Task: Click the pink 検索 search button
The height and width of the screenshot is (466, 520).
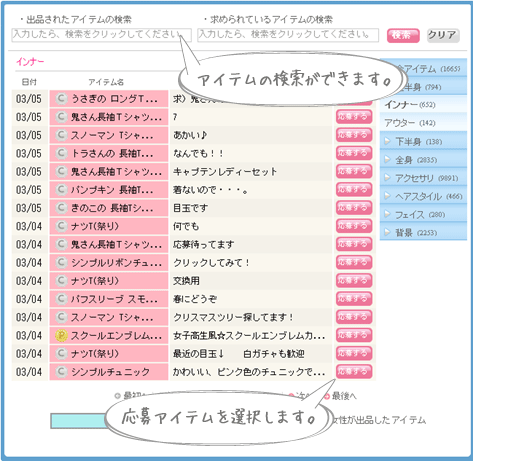Action: point(403,35)
